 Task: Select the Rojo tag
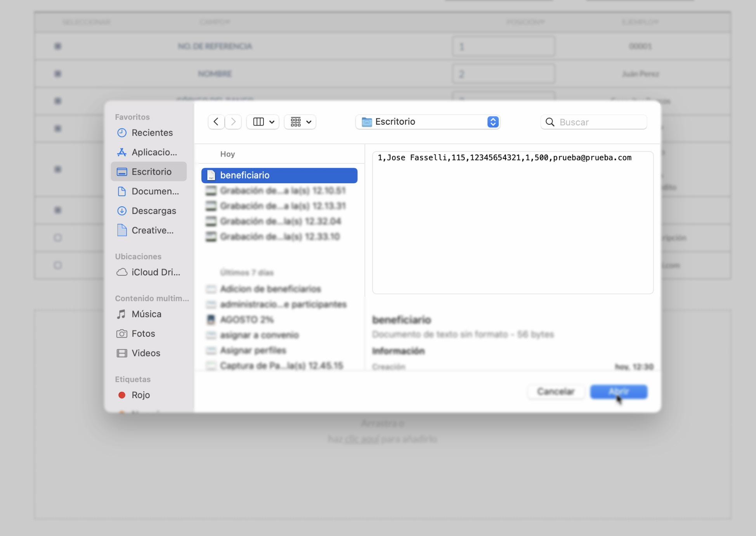click(x=140, y=395)
